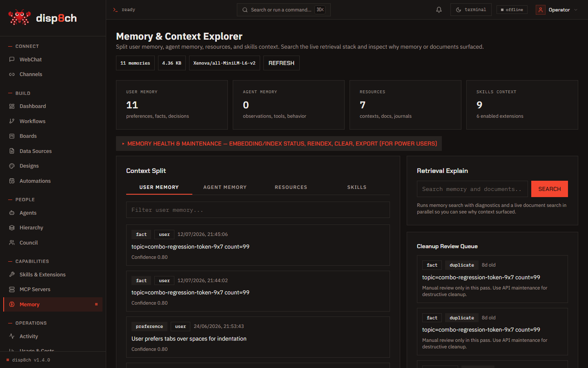
Task: Open WebChat icon in sidebar
Action: pyautogui.click(x=12, y=59)
